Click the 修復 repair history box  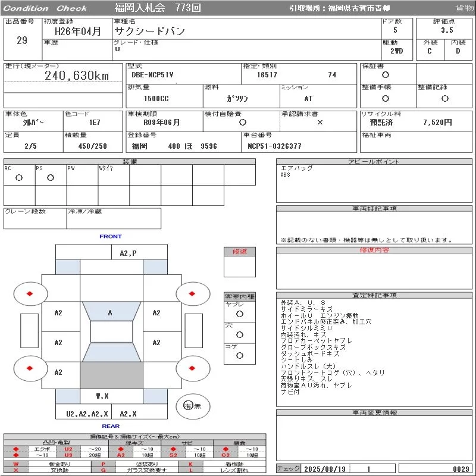tap(240, 262)
